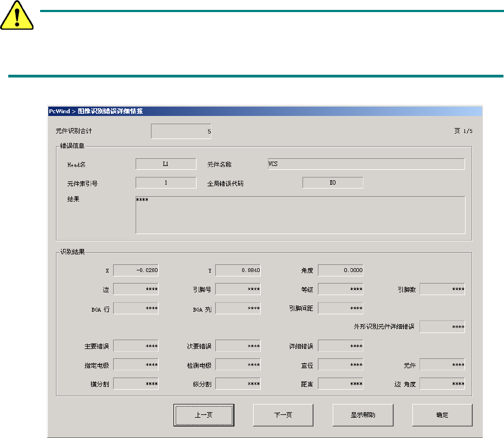This screenshot has height=438, width=504.
Task: Click the PcWind dialog title bar
Action: point(264,110)
